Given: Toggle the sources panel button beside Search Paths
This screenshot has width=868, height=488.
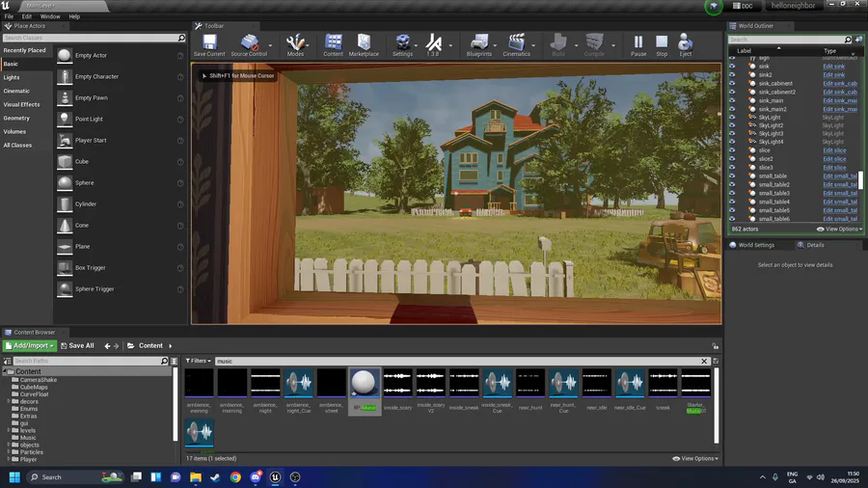Looking at the screenshot, I should tap(7, 361).
